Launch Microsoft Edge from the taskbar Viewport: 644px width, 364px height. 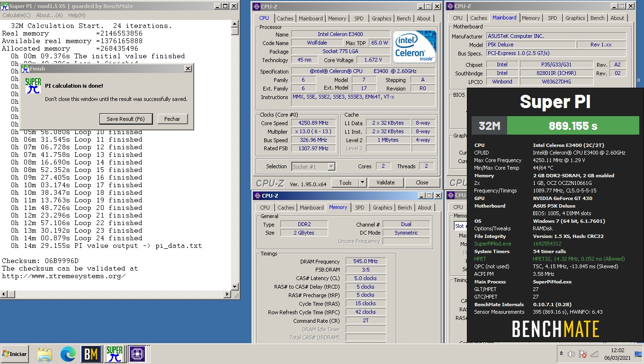tap(68, 354)
